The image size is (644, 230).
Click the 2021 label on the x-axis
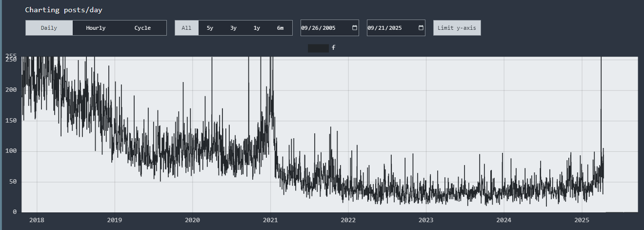(x=270, y=220)
